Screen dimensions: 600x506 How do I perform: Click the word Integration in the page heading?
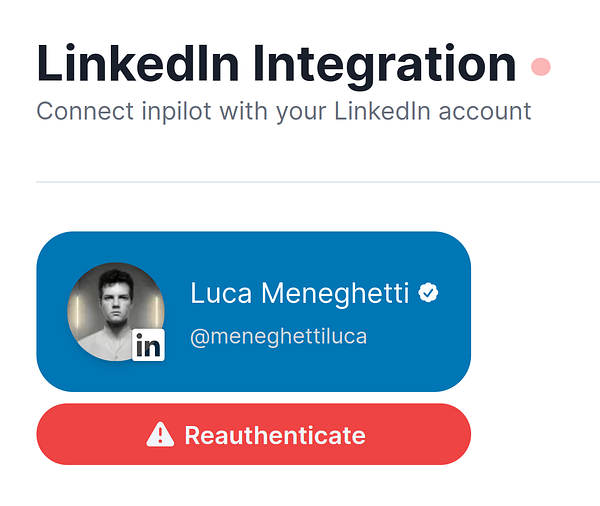click(x=384, y=62)
